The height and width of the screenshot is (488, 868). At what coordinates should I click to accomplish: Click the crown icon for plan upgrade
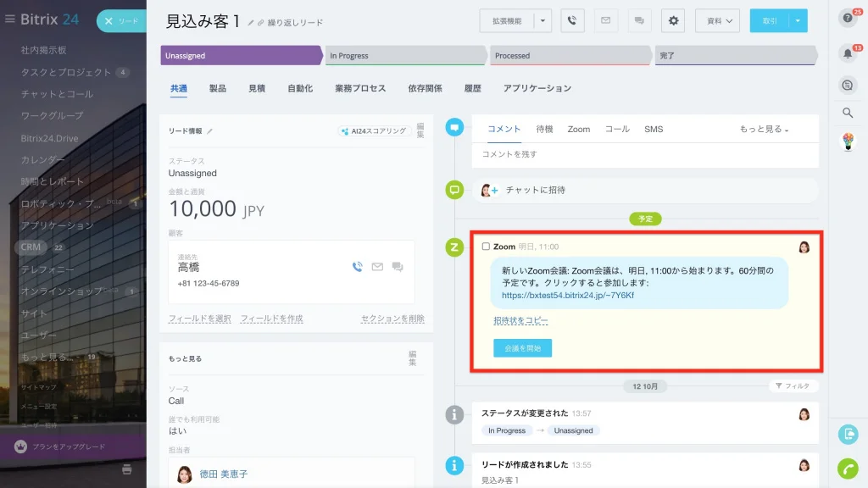click(20, 446)
